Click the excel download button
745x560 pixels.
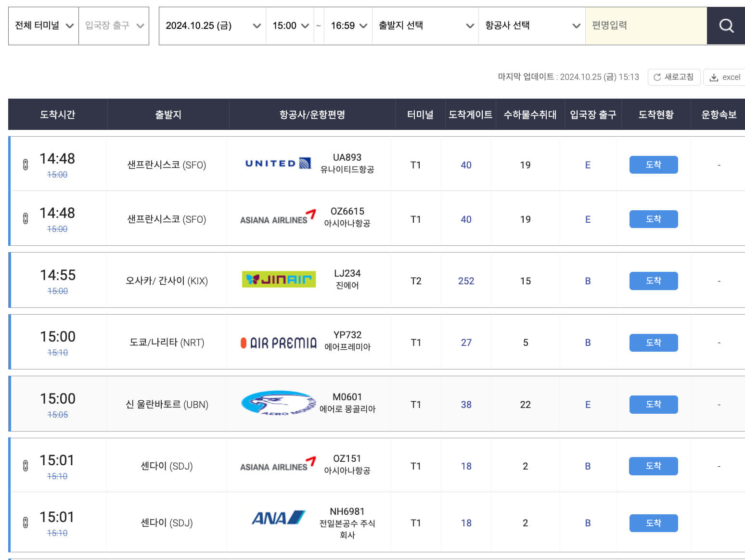coord(725,77)
